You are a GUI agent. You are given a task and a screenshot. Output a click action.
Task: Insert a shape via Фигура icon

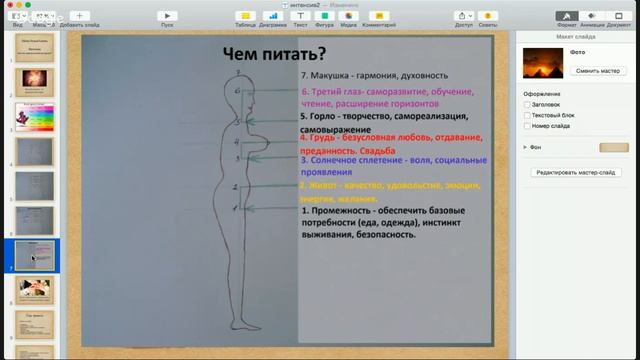coord(324,16)
